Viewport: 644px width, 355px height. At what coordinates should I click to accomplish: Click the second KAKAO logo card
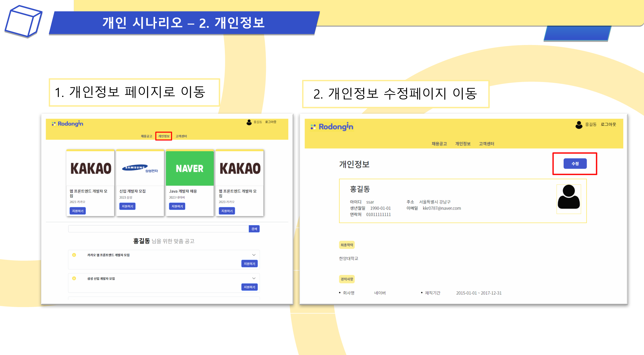pyautogui.click(x=239, y=168)
